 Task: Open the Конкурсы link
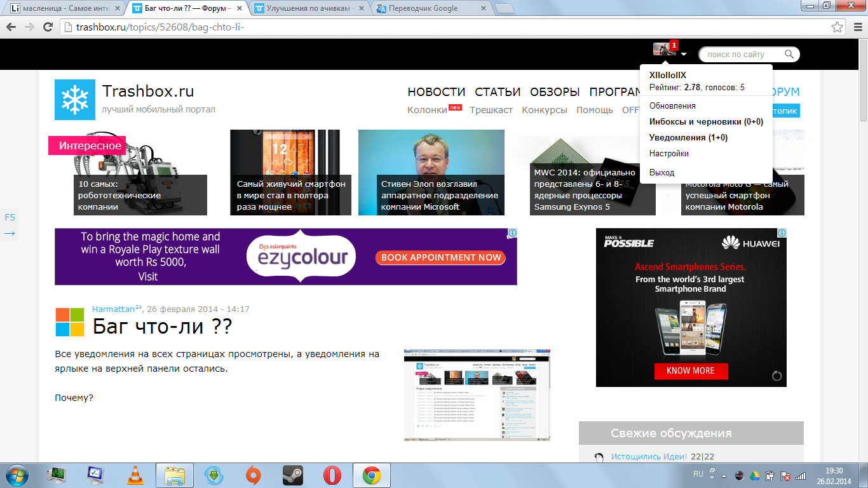[x=545, y=110]
